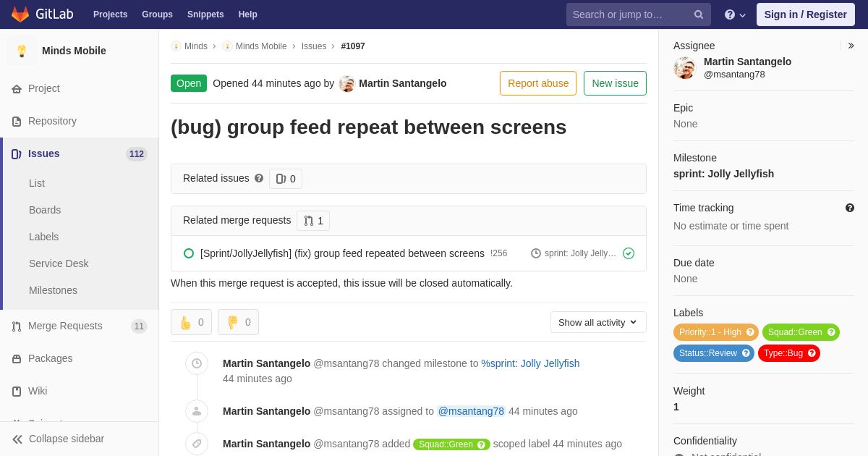Collapse sidebar with the double chevron

click(x=17, y=439)
